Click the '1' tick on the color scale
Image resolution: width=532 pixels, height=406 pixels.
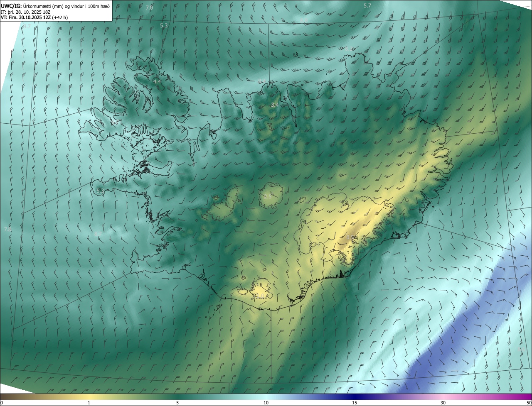(x=89, y=403)
